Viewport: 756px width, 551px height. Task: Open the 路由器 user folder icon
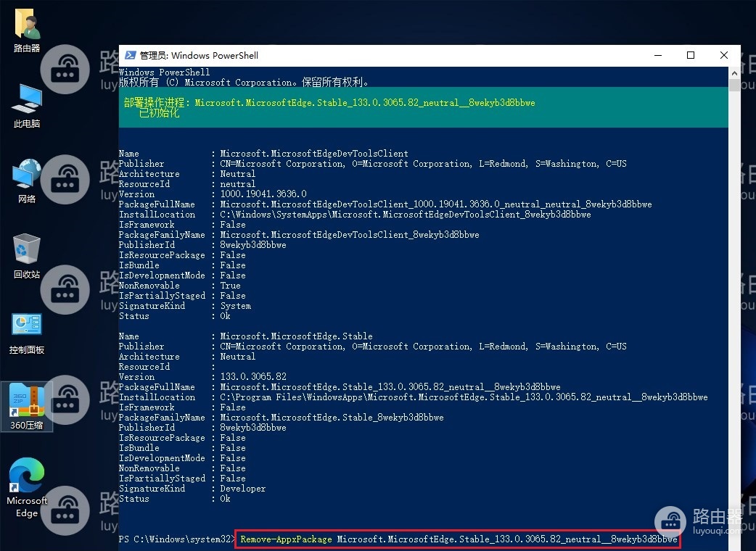pyautogui.click(x=27, y=30)
